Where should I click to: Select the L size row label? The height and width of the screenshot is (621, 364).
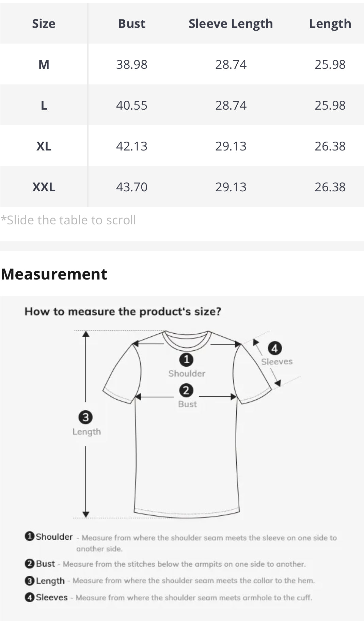coord(44,105)
